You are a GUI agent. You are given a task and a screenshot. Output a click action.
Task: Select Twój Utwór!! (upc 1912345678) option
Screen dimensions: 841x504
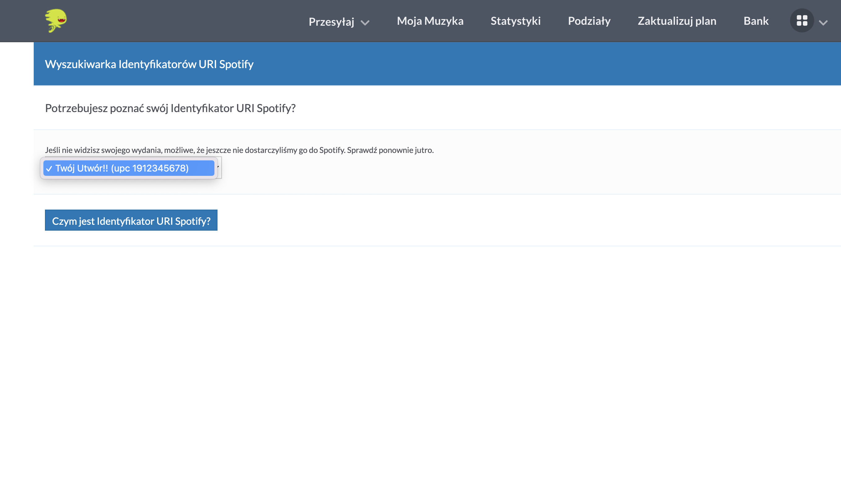(129, 168)
